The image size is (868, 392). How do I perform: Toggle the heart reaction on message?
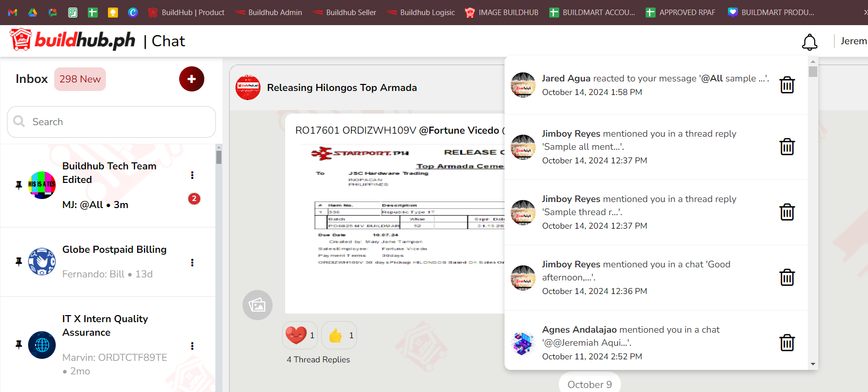(x=300, y=335)
